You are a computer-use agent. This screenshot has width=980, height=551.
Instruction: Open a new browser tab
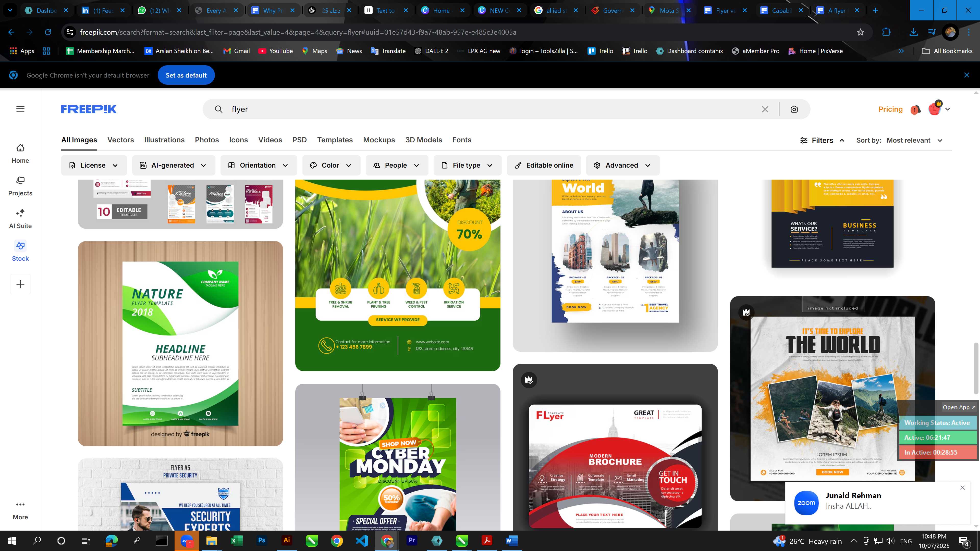(875, 10)
